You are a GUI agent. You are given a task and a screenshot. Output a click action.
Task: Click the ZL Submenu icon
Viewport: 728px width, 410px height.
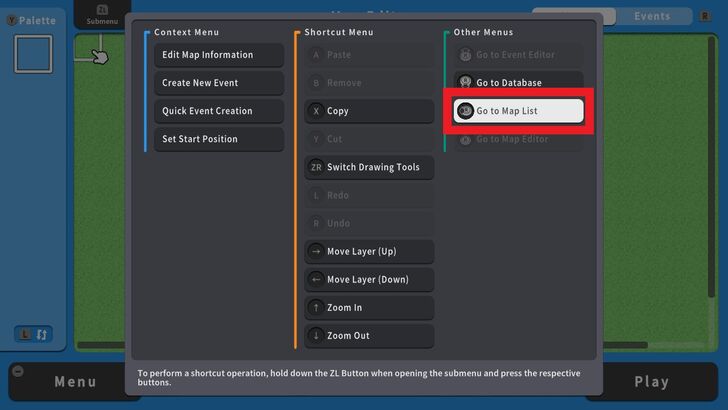click(x=101, y=14)
